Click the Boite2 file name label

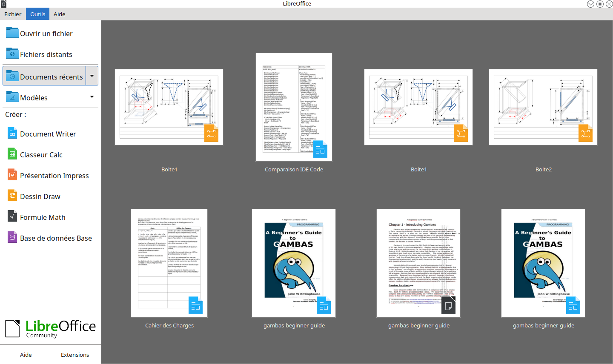tap(544, 169)
